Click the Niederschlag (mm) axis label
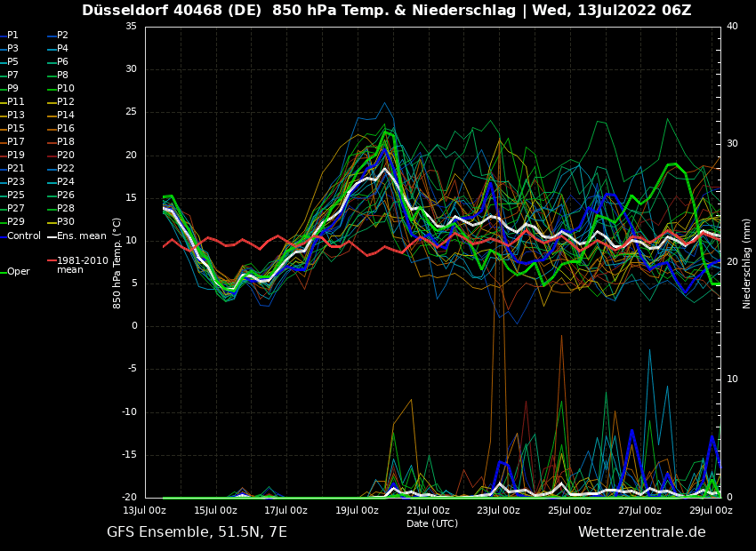The height and width of the screenshot is (551, 756). 747,263
